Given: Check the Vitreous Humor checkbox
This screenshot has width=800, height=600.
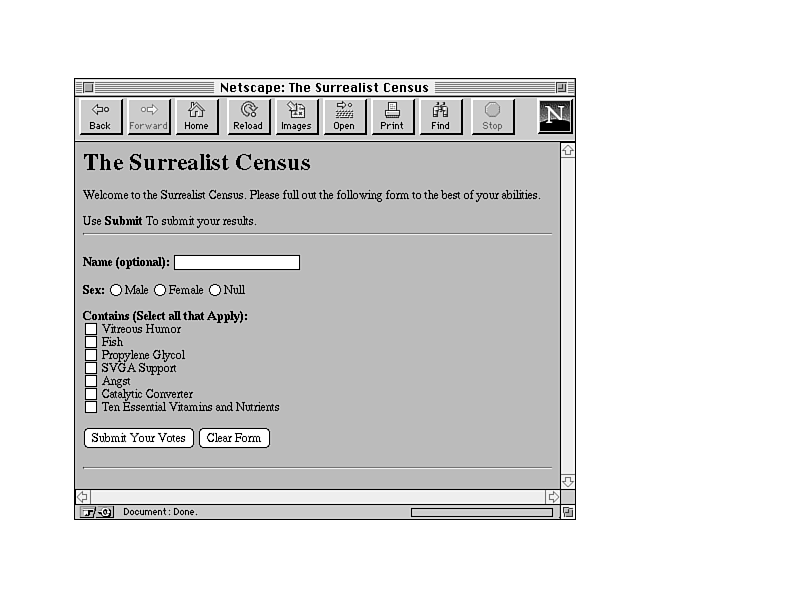Looking at the screenshot, I should pos(91,329).
